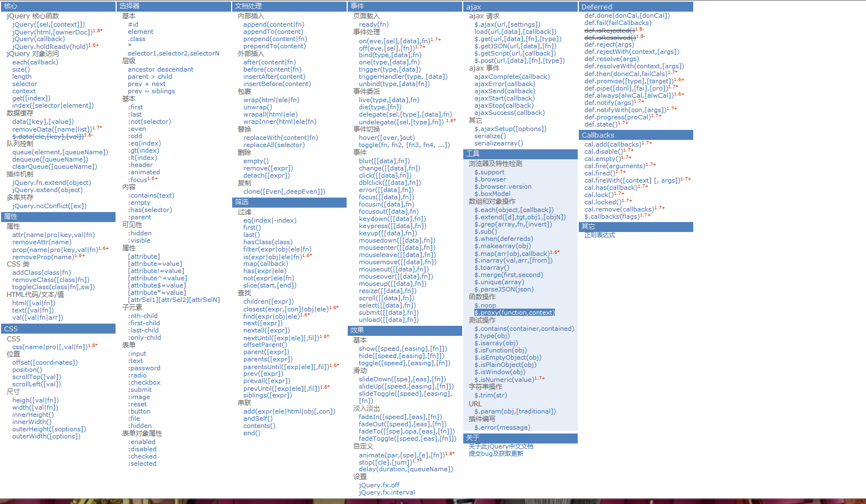866x504 pixels.
Task: Click hasClass(class) filter link
Action: pos(268,242)
